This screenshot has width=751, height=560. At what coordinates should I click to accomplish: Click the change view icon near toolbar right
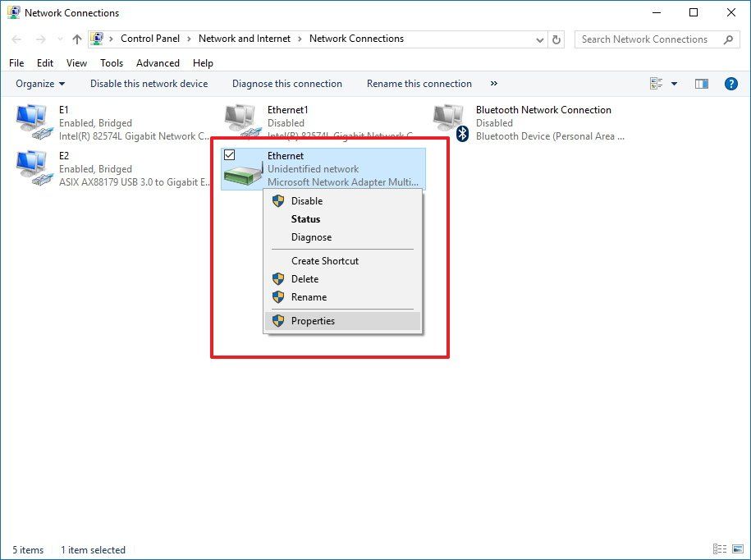tap(654, 83)
